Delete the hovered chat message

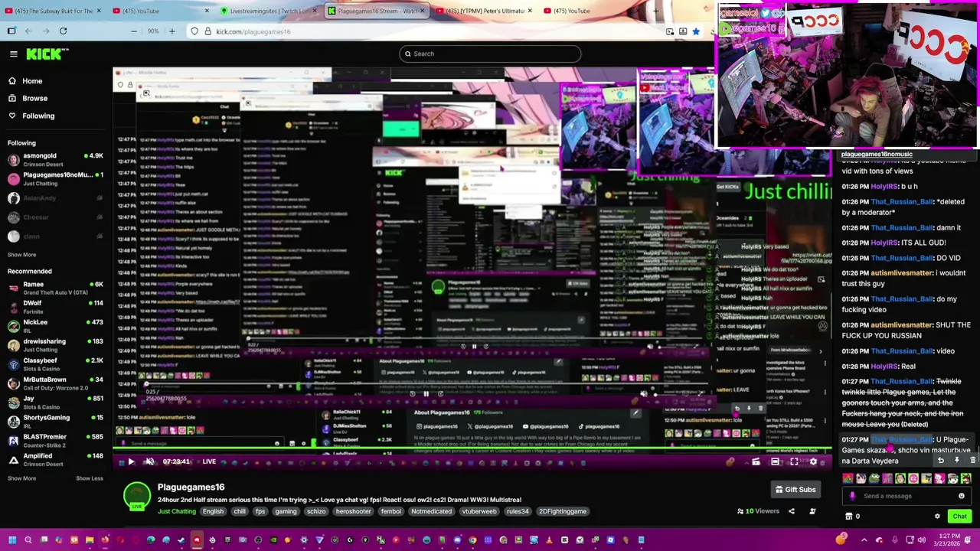(972, 461)
